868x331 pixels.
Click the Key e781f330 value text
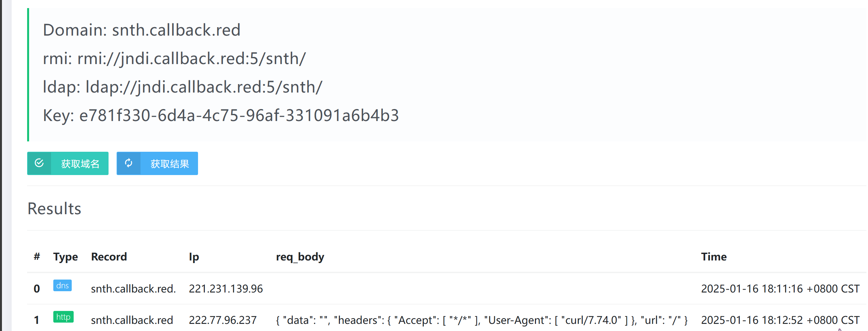pos(239,116)
